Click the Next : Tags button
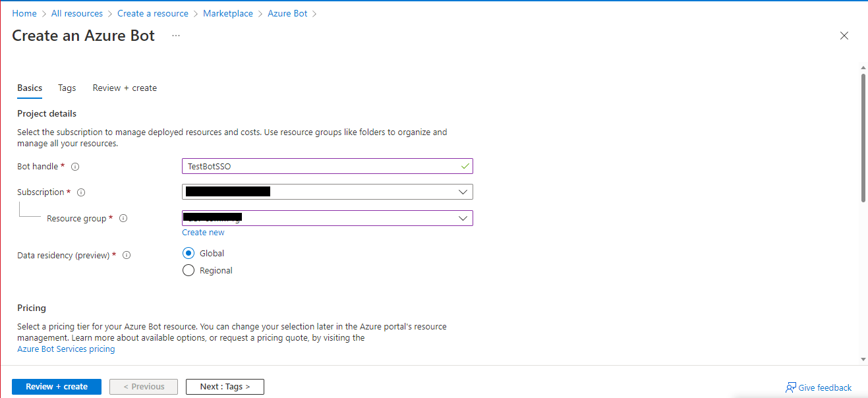The width and height of the screenshot is (868, 398). pos(225,387)
